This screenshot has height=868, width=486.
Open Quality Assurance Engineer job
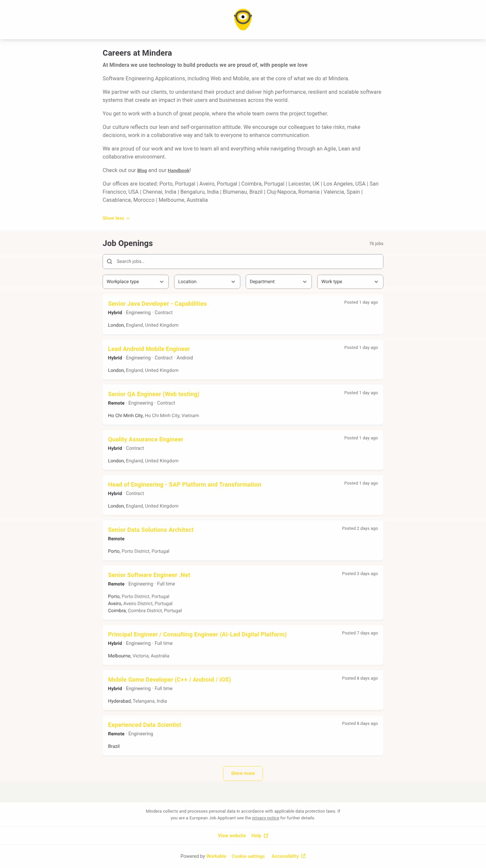(x=145, y=439)
